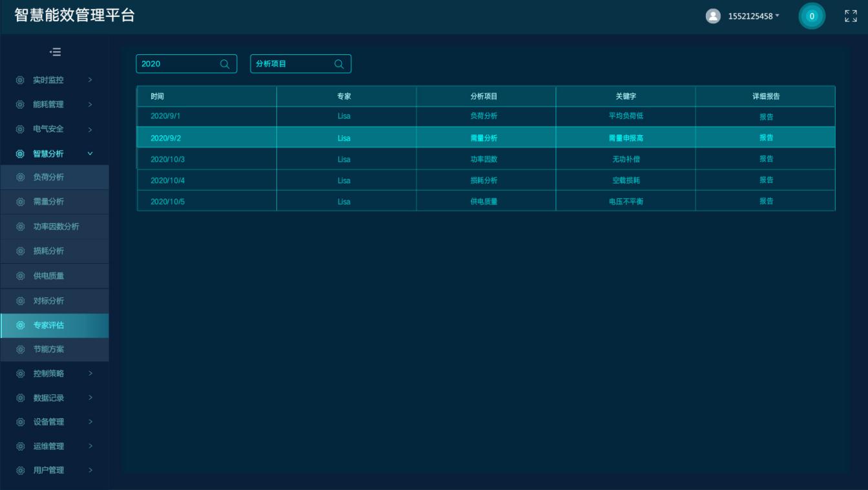This screenshot has width=868, height=490.
Task: Expand the 用户管理 menu arrow
Action: [90, 471]
